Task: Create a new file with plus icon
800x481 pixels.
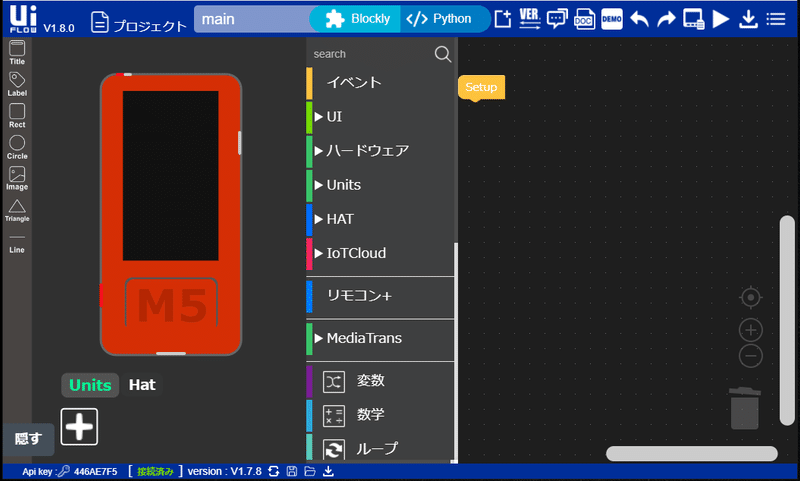Action: (x=503, y=19)
